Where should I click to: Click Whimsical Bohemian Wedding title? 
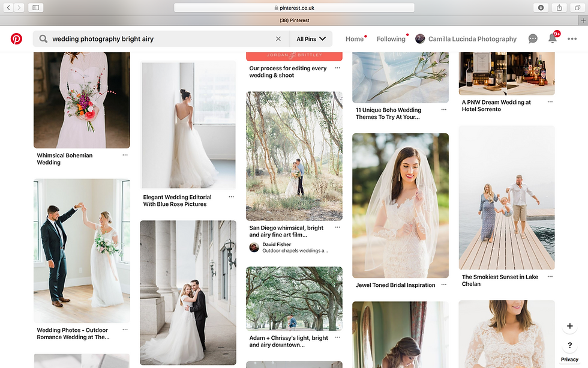[65, 158]
